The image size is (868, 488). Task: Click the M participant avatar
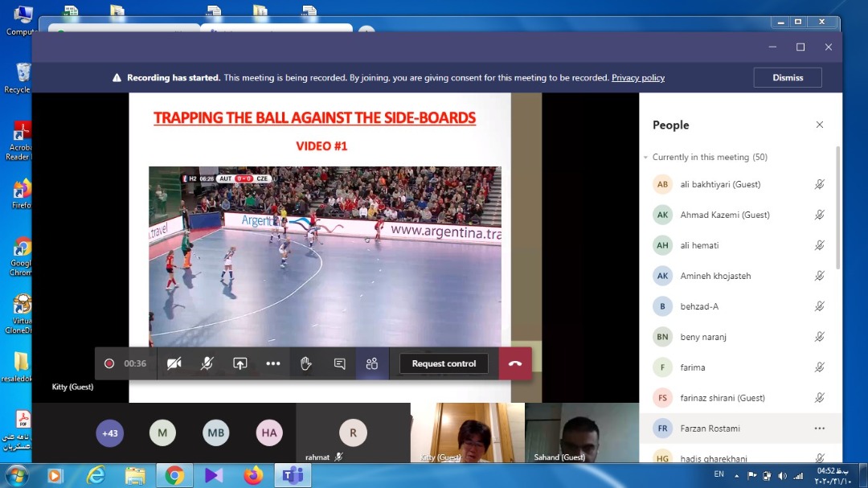pyautogui.click(x=162, y=433)
